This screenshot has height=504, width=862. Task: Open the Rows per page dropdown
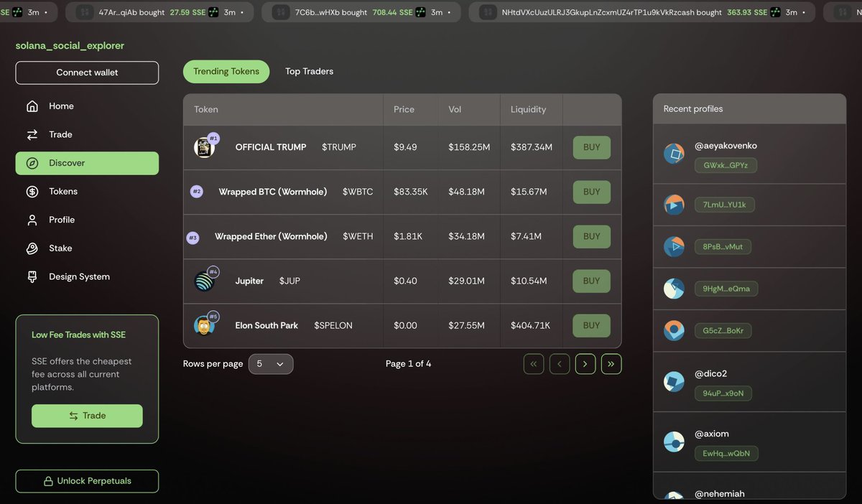coord(271,364)
